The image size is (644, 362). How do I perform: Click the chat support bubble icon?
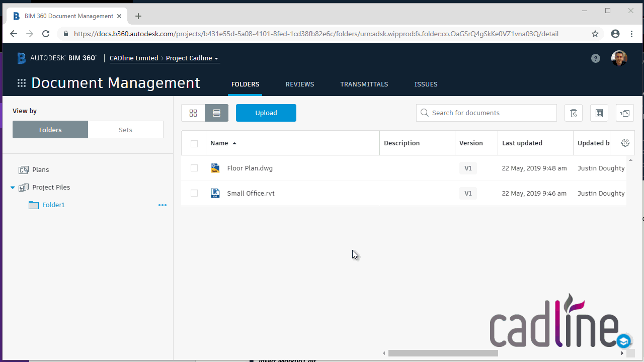[x=624, y=341]
